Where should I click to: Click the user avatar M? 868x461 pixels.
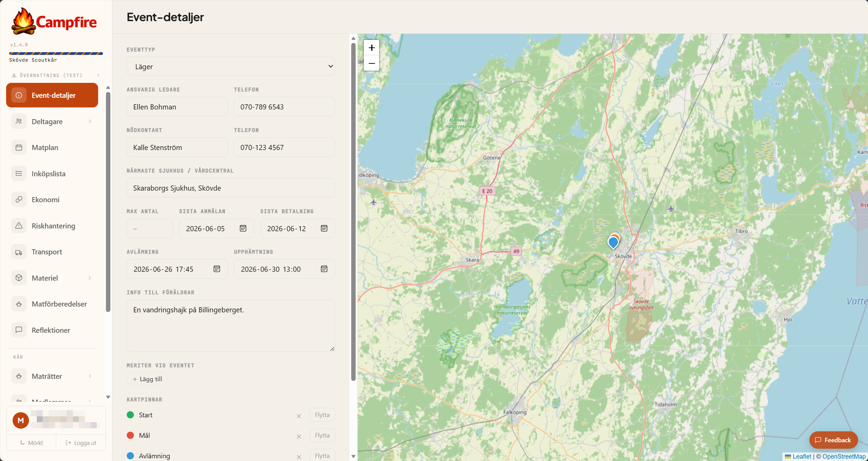point(20,420)
